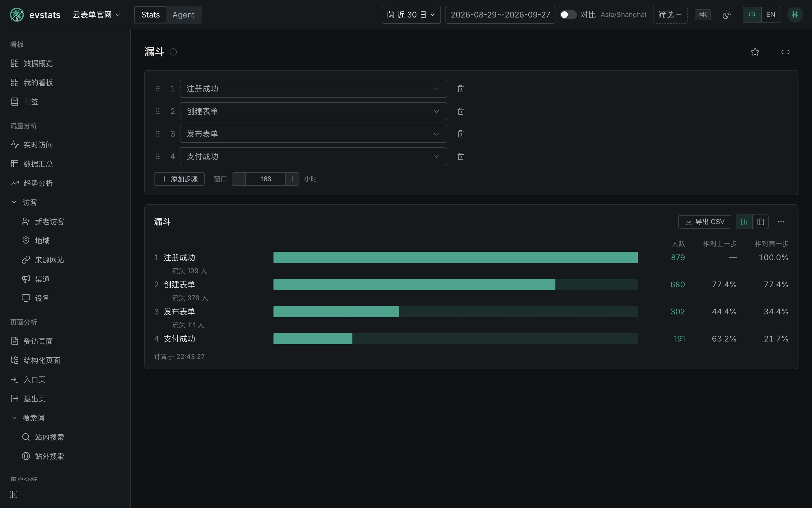Open command palette ⌘K shortcut
This screenshot has width=812, height=508.
(703, 15)
